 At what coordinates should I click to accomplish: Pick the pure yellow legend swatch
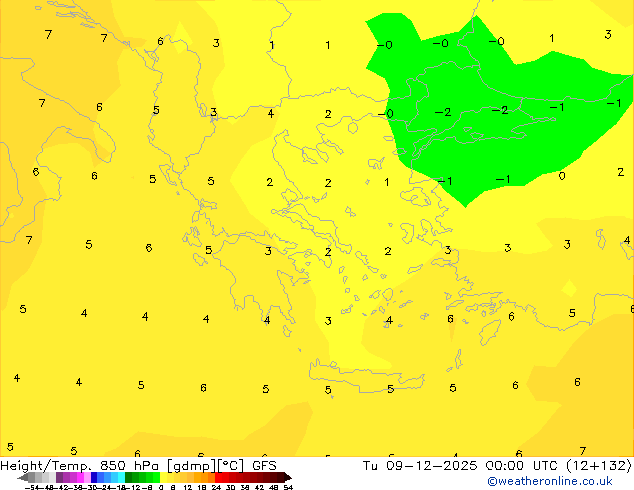click(163, 477)
